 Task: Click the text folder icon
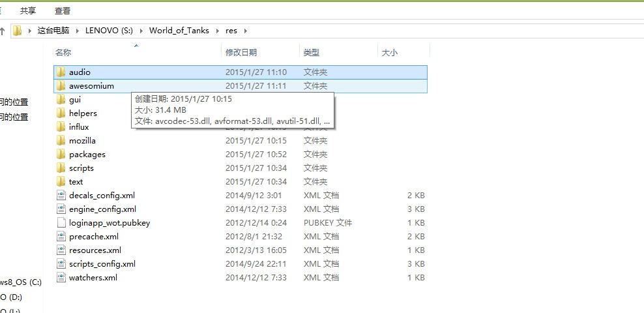[x=61, y=181]
